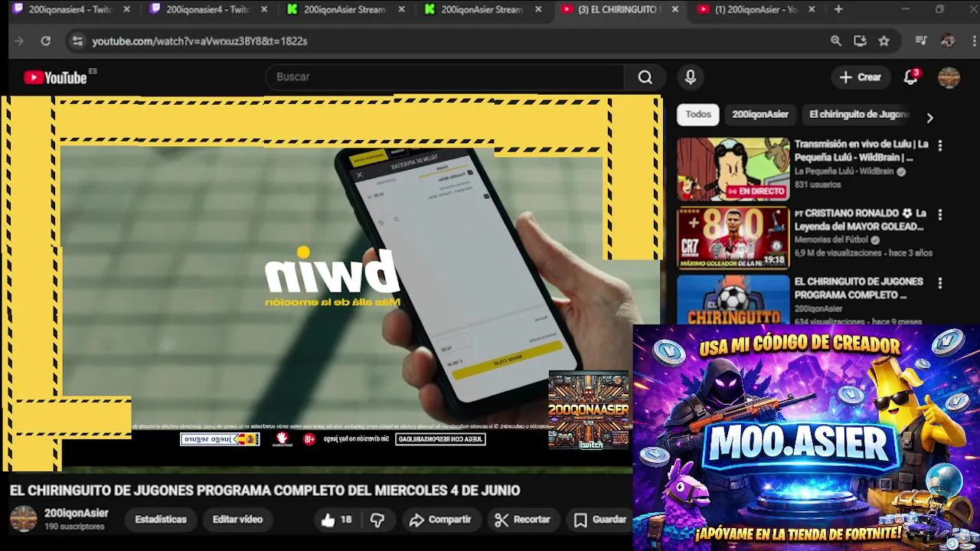Viewport: 980px width, 551px height.
Task: Click the forward navigation arrow
Action: pos(19,41)
